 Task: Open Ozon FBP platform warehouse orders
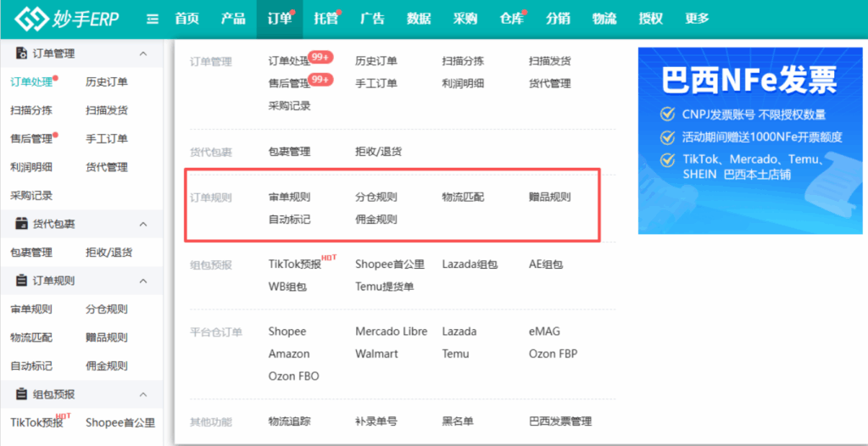click(x=553, y=354)
